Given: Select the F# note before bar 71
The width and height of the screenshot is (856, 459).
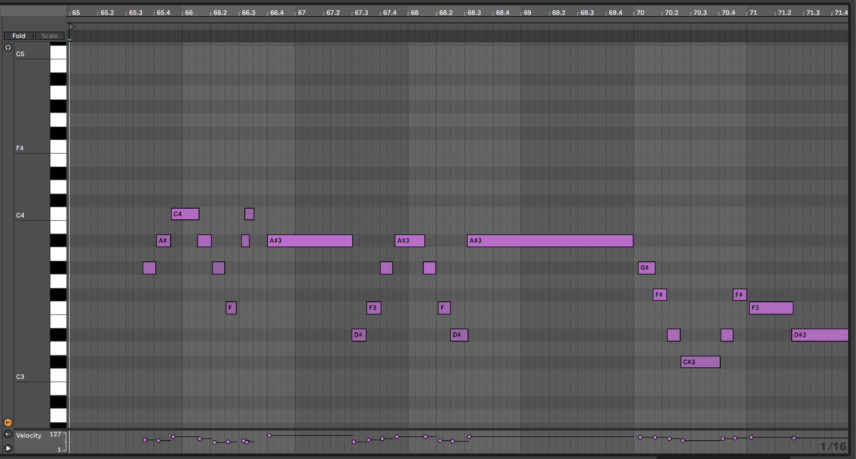Looking at the screenshot, I should pos(739,295).
